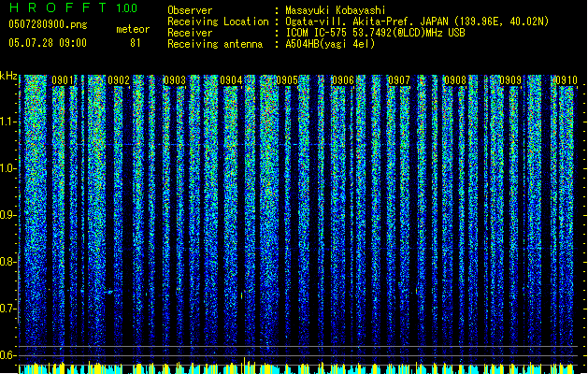The height and width of the screenshot is (374, 588).
Task: Click the Observer field label
Action: tap(190, 10)
